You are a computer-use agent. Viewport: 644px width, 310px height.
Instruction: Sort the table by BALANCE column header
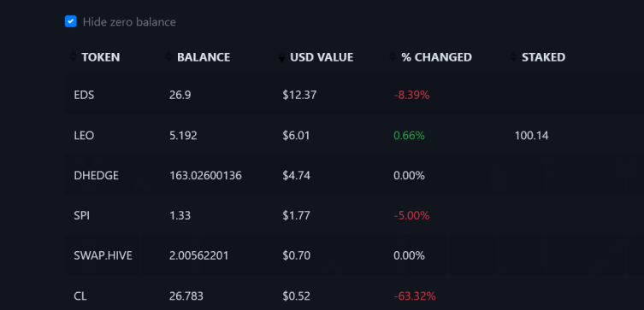pyautogui.click(x=204, y=57)
